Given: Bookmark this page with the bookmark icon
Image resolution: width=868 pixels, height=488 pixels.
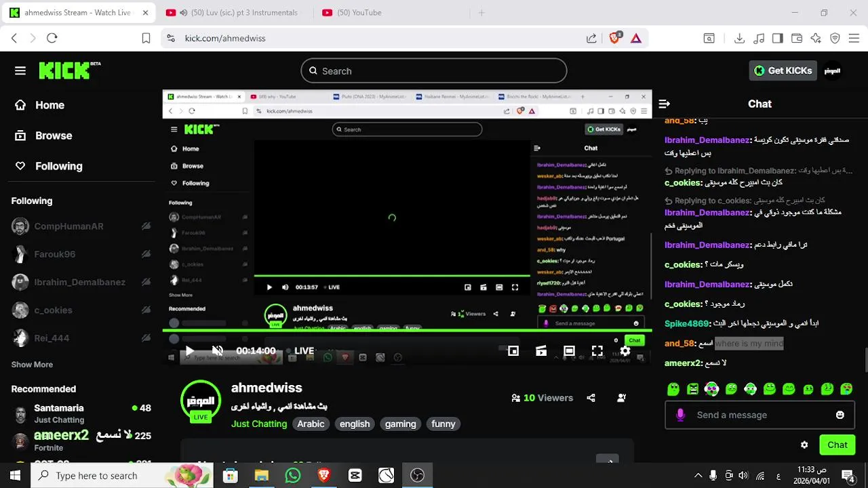Looking at the screenshot, I should (146, 39).
